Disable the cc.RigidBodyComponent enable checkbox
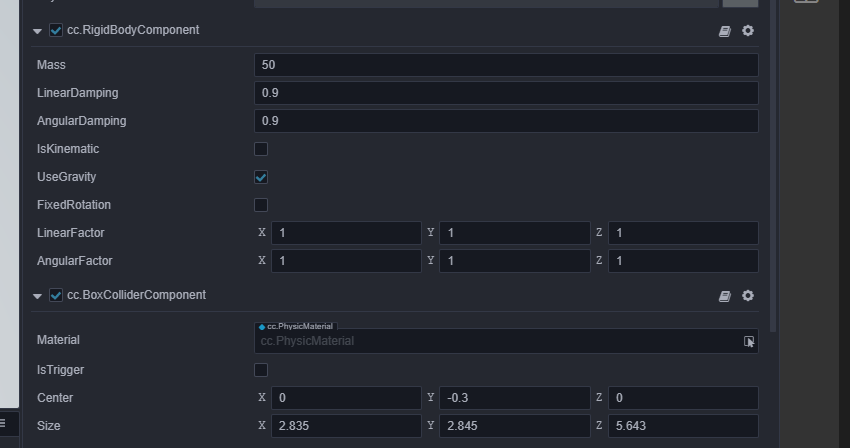The image size is (850, 448). point(56,30)
